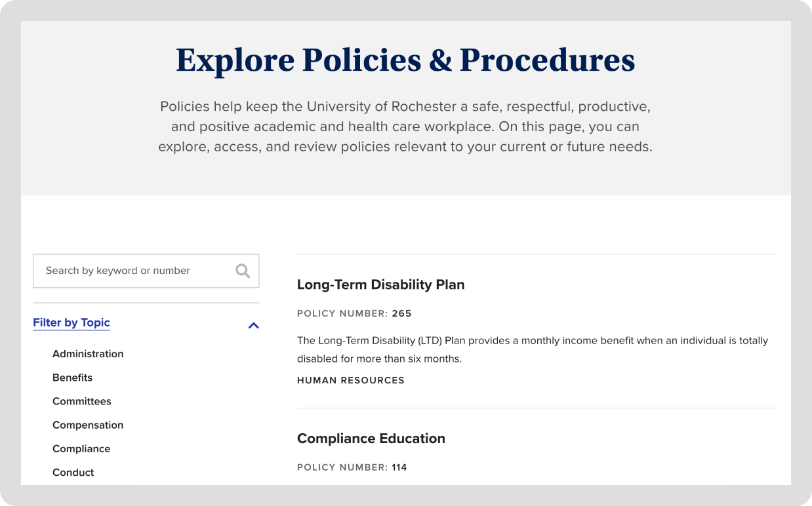Pick the Conduct topic filter
The image size is (812, 506).
(x=73, y=473)
